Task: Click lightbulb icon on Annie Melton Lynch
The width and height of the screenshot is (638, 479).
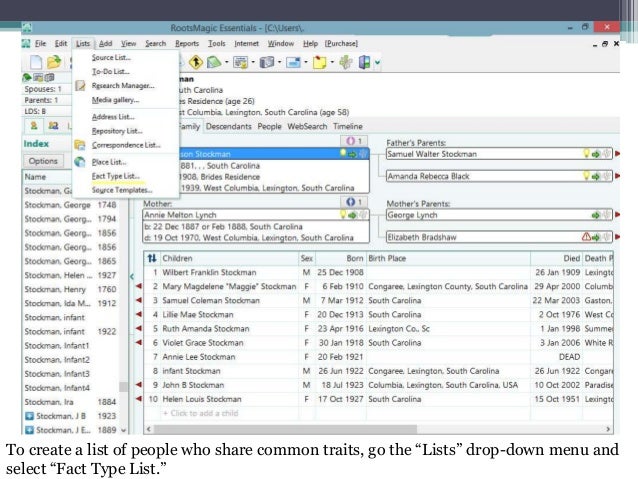Action: (x=343, y=214)
